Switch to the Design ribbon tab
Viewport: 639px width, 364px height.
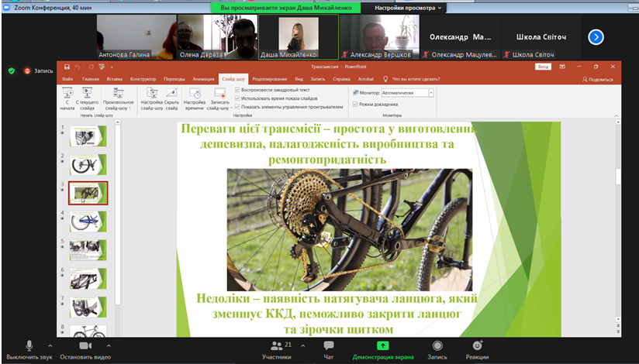coord(143,79)
